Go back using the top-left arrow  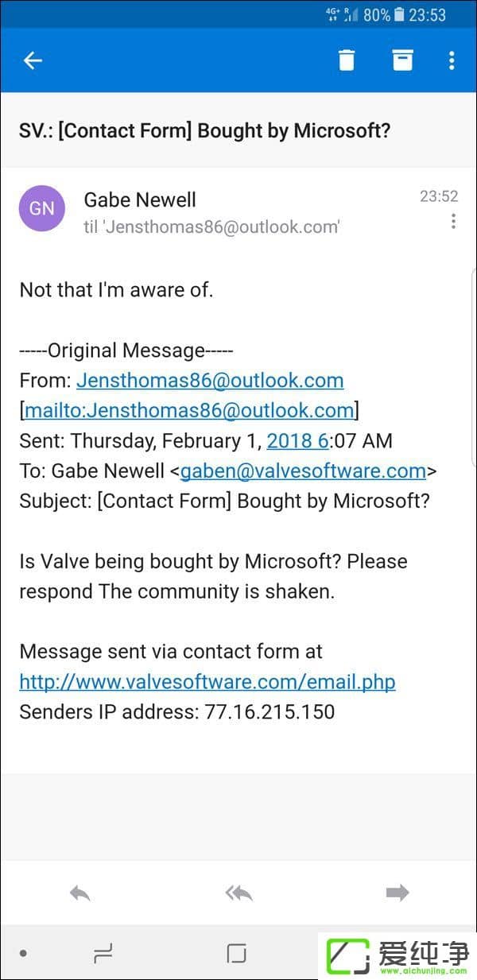pyautogui.click(x=33, y=60)
